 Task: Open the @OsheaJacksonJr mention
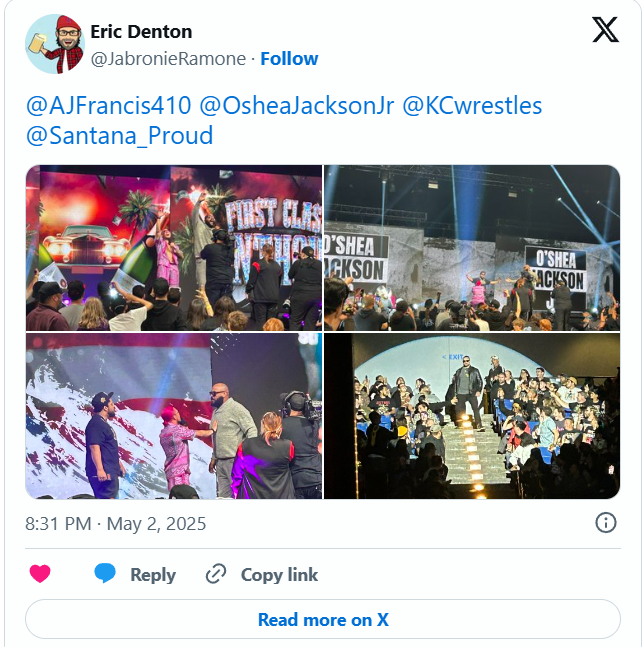(x=297, y=105)
